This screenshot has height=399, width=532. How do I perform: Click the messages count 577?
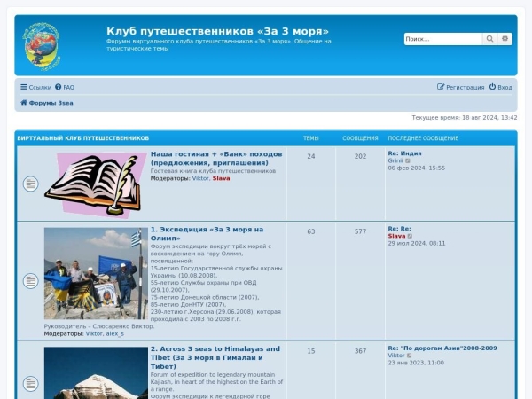point(360,231)
